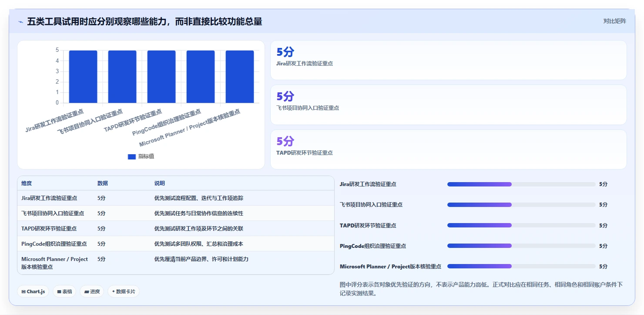Viewport: 644px width, 315px height.
Task: Open the TAPD研发环节验证重点 score card
Action: coord(449,149)
